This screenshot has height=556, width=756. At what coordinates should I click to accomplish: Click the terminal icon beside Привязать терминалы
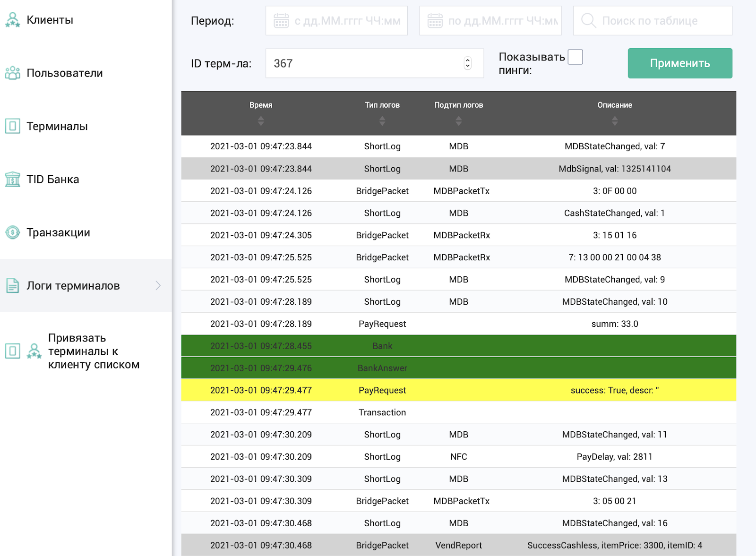(13, 351)
